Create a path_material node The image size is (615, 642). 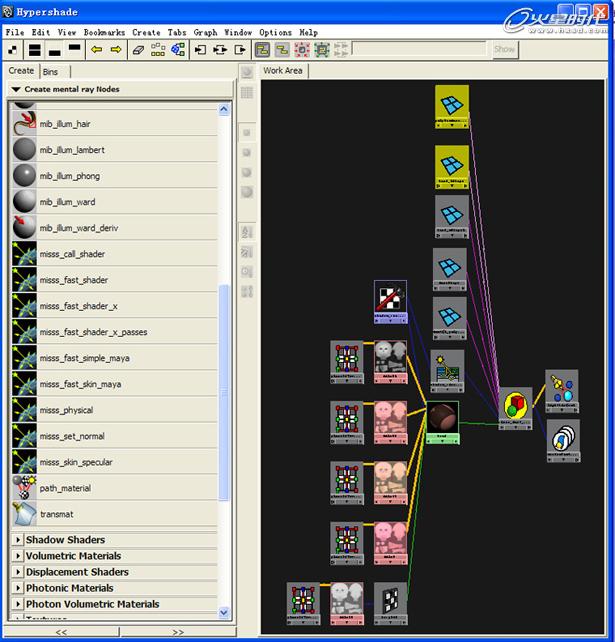[x=115, y=488]
